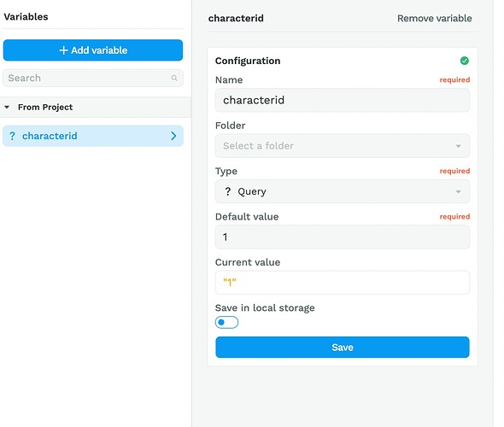Click the magnifier icon in Search box
This screenshot has height=427, width=504.
pos(174,78)
